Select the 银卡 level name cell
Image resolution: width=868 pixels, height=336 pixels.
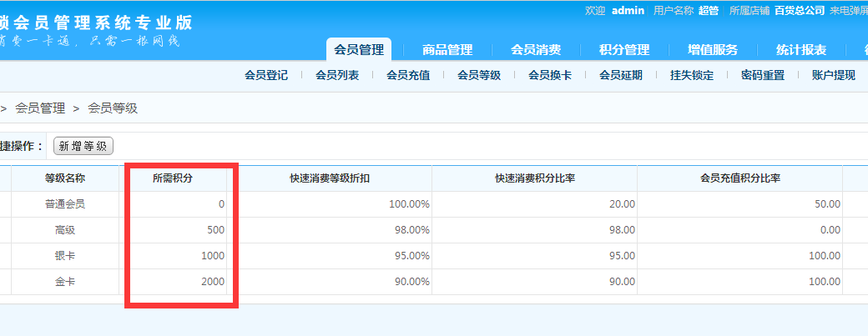pos(65,256)
